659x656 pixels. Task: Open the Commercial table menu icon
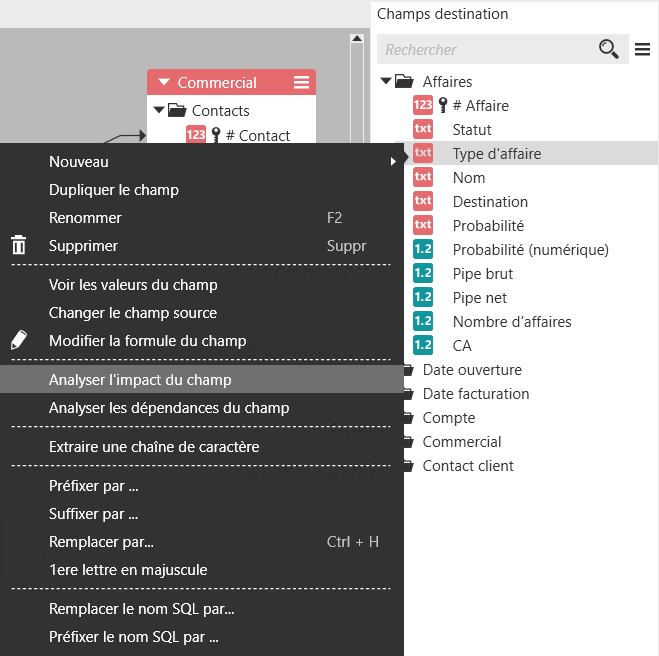pyautogui.click(x=301, y=83)
